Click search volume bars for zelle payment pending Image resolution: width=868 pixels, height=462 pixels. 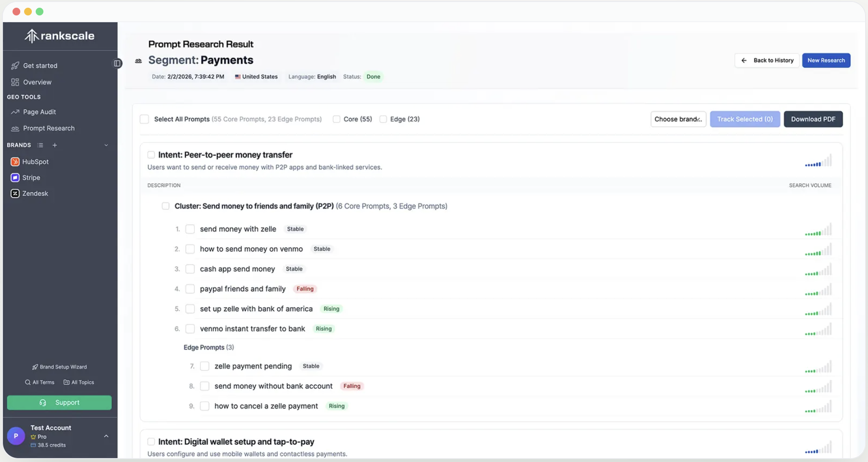pos(818,367)
